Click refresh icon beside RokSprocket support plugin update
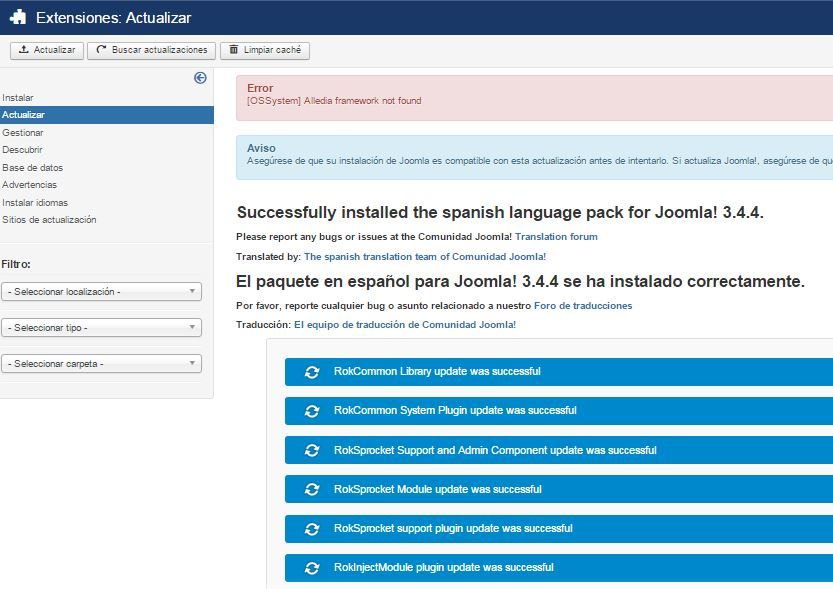833x589 pixels. coord(312,529)
